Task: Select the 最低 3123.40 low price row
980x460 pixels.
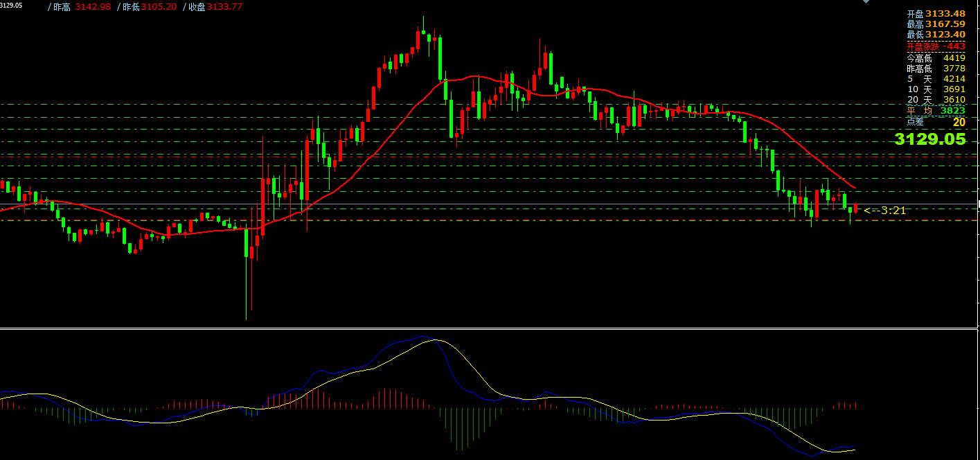Action: [x=936, y=35]
